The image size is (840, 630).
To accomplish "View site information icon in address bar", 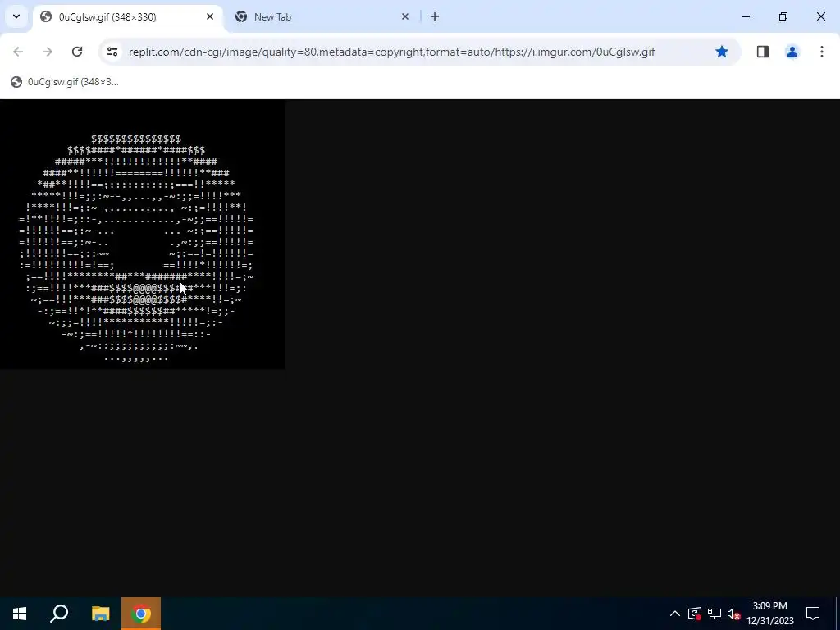I will tap(112, 52).
